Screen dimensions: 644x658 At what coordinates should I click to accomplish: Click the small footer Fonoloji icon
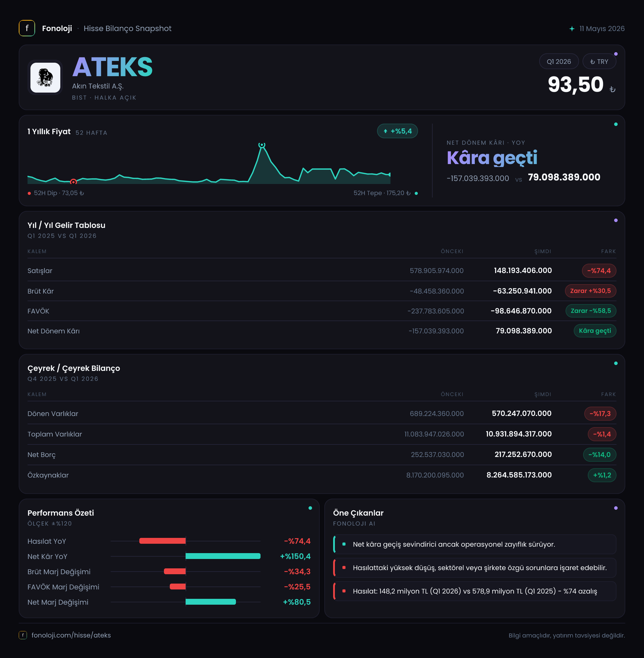[x=23, y=635]
